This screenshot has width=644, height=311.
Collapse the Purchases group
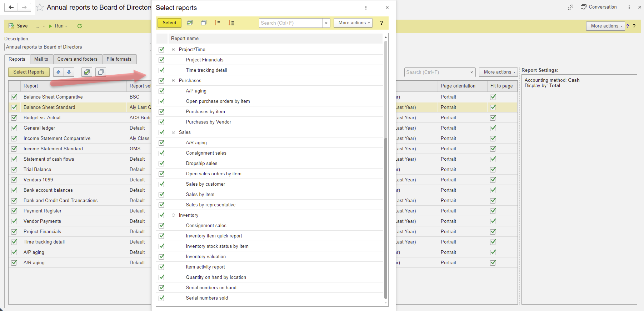click(x=173, y=80)
